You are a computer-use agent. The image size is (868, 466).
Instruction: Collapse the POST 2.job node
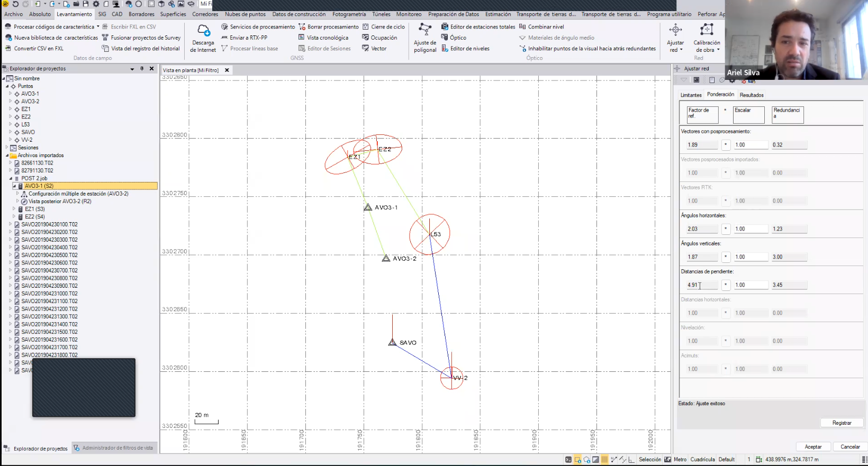10,178
